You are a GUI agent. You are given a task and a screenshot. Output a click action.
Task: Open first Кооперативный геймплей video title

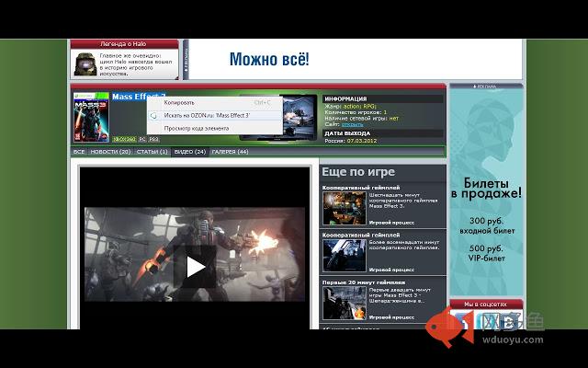(361, 188)
